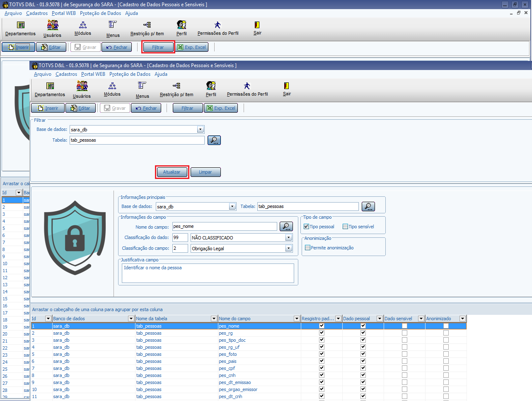
Task: Open Dado sensível column filter dropdown
Action: [421, 319]
